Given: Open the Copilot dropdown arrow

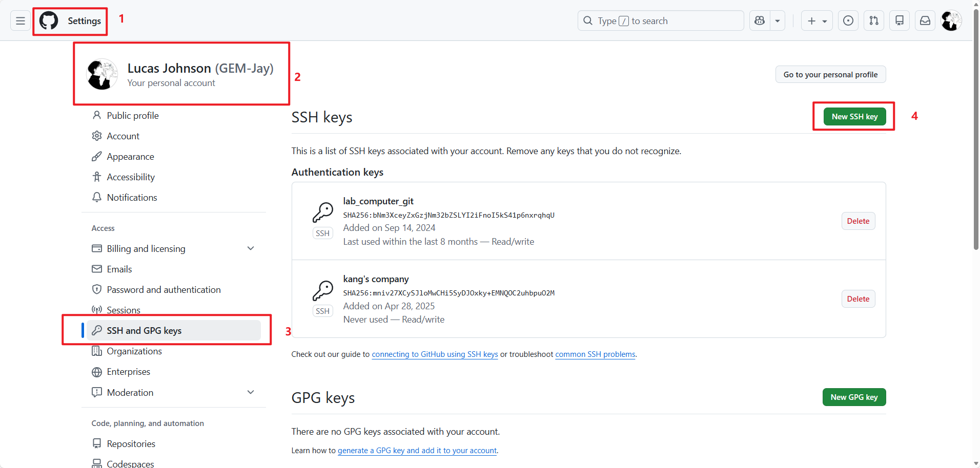Looking at the screenshot, I should (778, 21).
